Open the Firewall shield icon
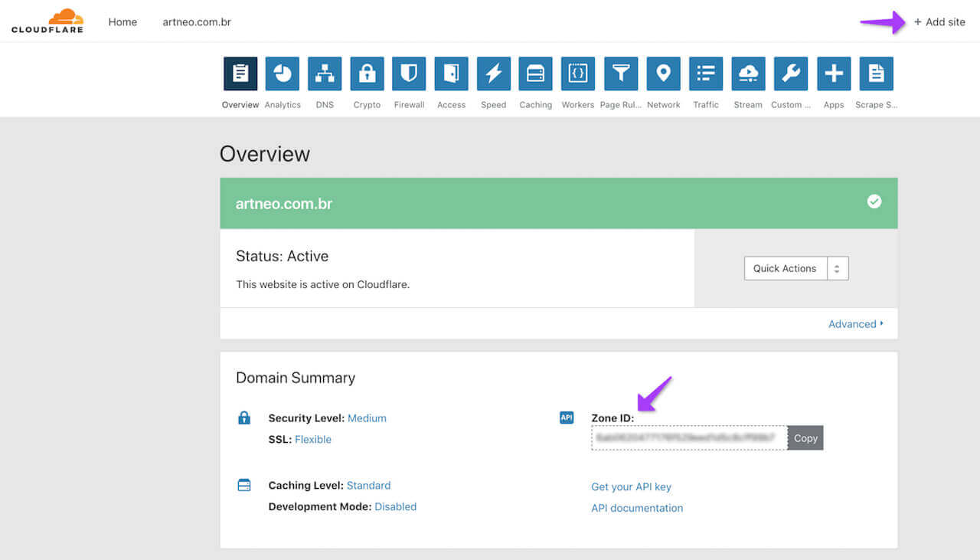Screen dimensions: 980x560 [x=409, y=74]
